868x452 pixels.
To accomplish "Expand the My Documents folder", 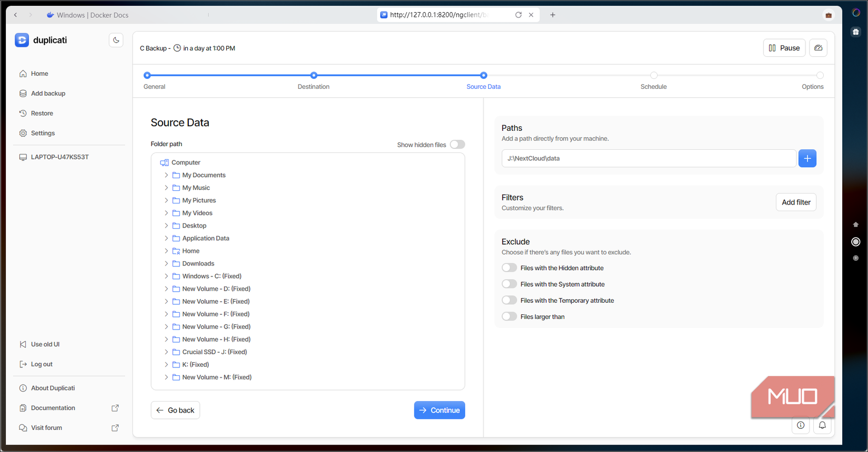I will coord(166,175).
